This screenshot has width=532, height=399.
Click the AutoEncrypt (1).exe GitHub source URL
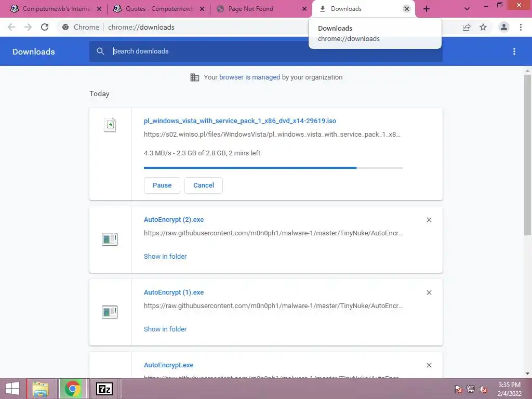click(x=273, y=305)
